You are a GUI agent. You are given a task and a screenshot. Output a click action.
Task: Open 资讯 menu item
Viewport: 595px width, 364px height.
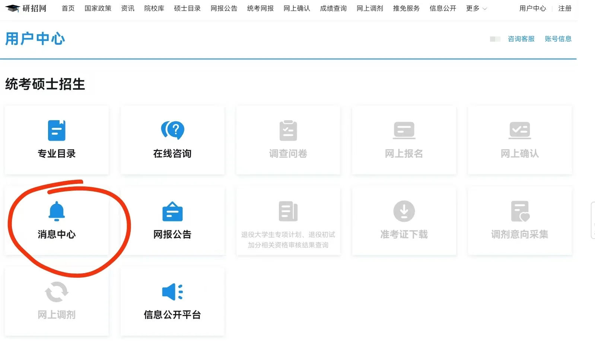(x=128, y=8)
